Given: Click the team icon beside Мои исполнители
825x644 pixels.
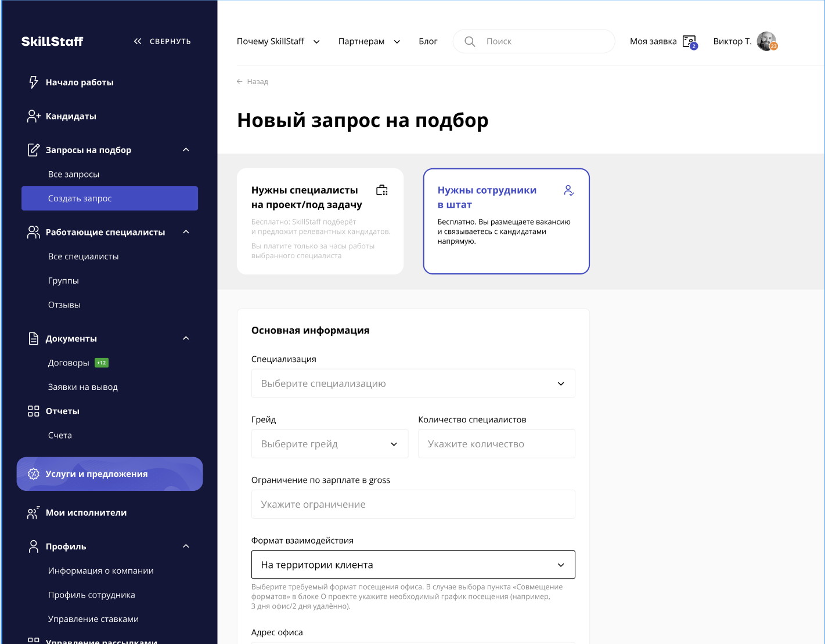Looking at the screenshot, I should [x=34, y=513].
